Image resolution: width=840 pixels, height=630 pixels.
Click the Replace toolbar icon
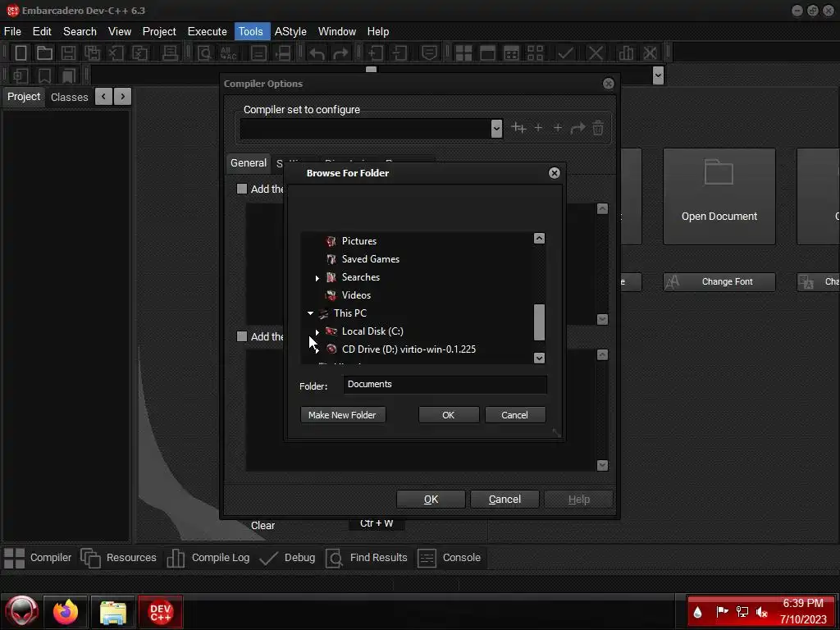tap(228, 53)
